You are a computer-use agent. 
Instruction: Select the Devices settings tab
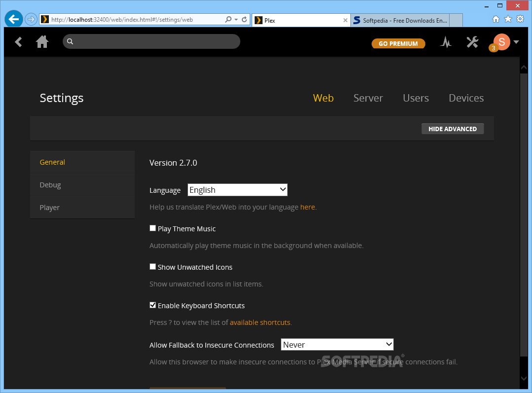coord(466,98)
